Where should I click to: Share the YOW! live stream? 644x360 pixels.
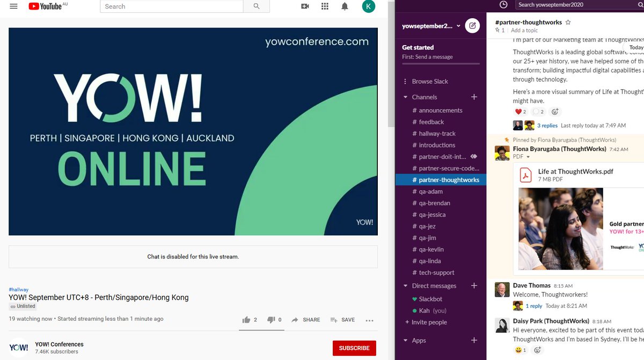pos(305,320)
